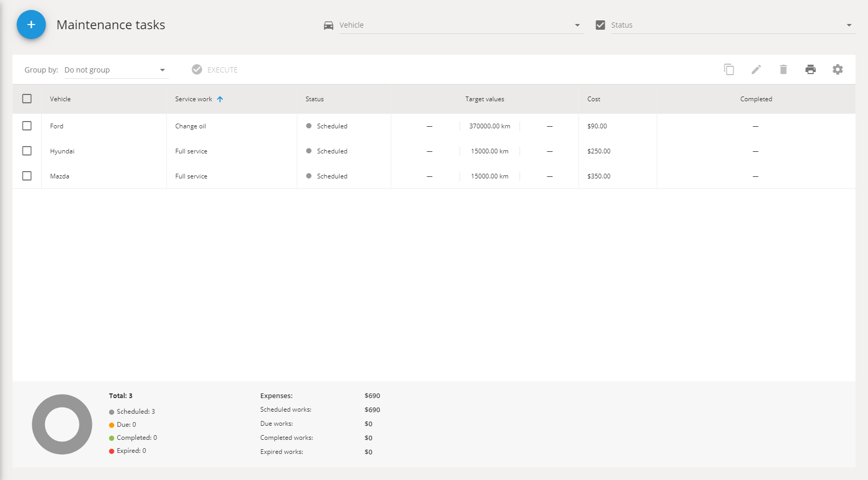This screenshot has width=868, height=480.
Task: Open the Status filter dropdown
Action: (x=733, y=25)
